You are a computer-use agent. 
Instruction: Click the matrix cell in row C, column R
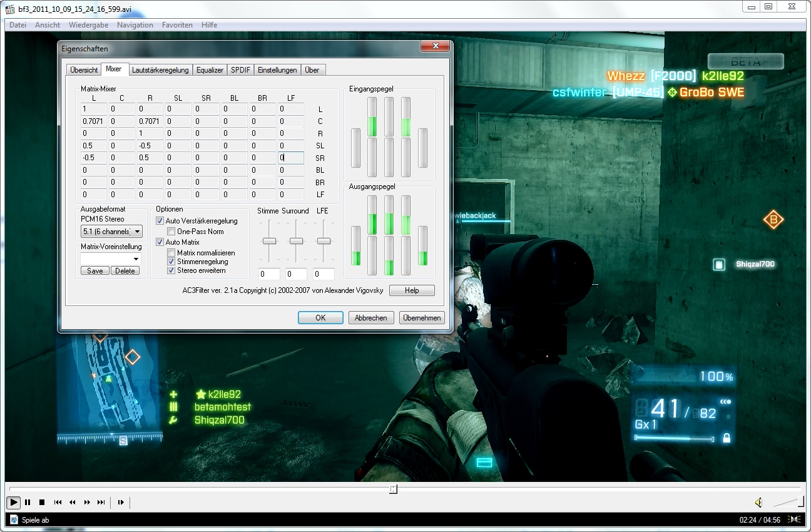coord(150,121)
